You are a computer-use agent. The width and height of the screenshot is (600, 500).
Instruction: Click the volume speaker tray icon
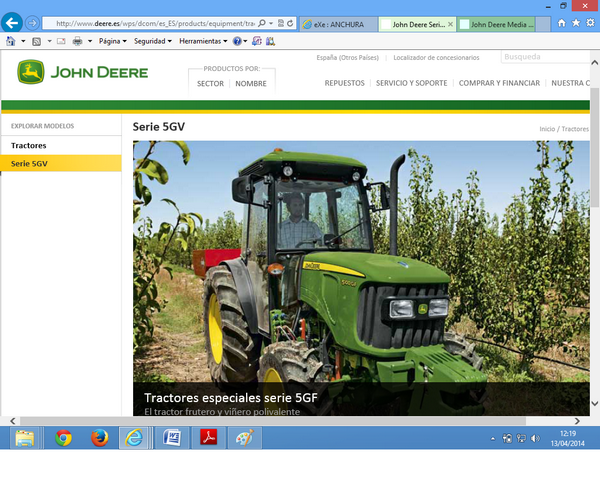[535, 438]
